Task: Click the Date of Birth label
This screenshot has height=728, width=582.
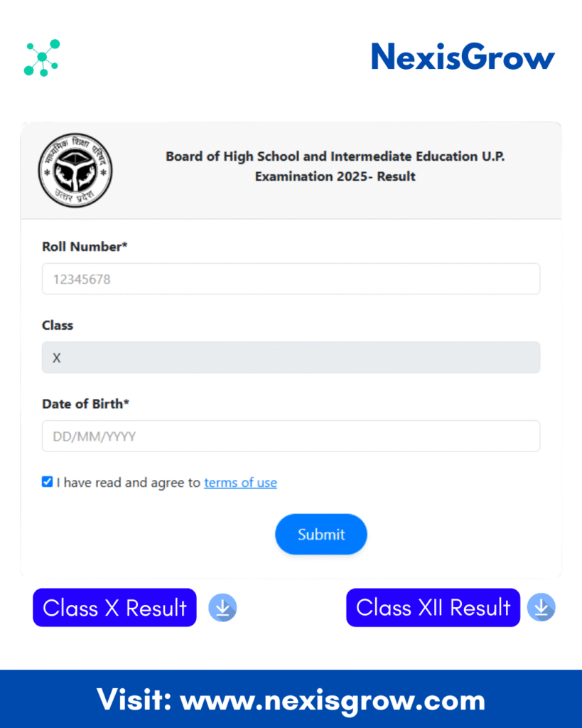Action: 85,404
